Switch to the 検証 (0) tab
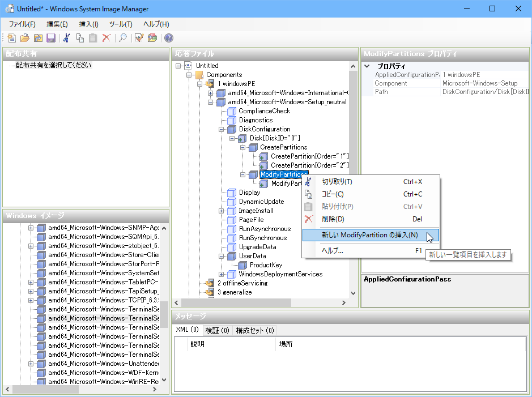The height and width of the screenshot is (397, 532). click(x=217, y=330)
